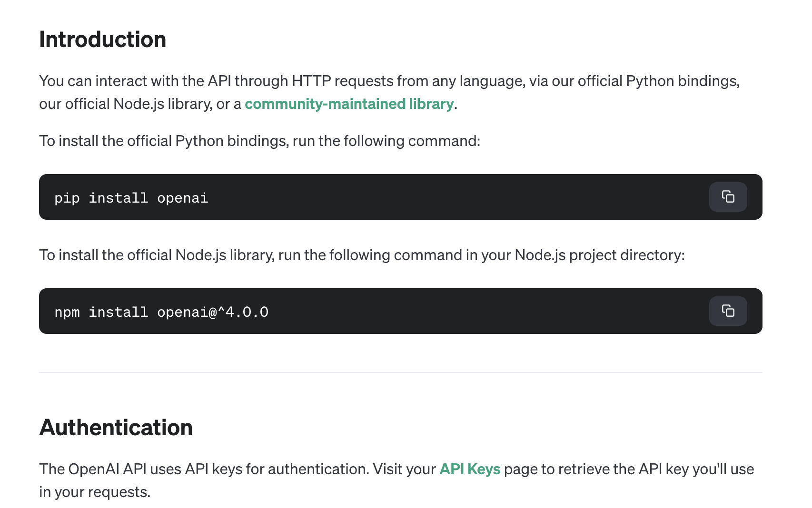Visit the API Keys page link
This screenshot has width=812, height=508.
pyautogui.click(x=469, y=469)
